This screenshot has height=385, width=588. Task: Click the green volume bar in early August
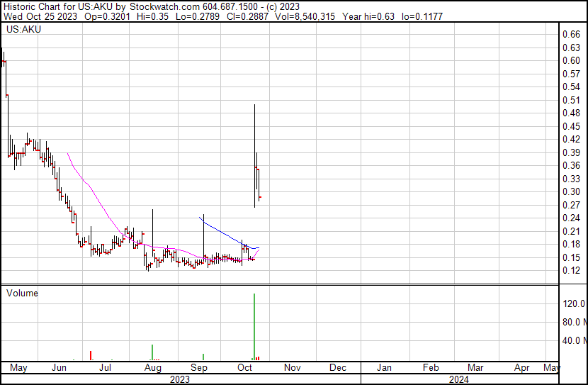click(x=152, y=352)
